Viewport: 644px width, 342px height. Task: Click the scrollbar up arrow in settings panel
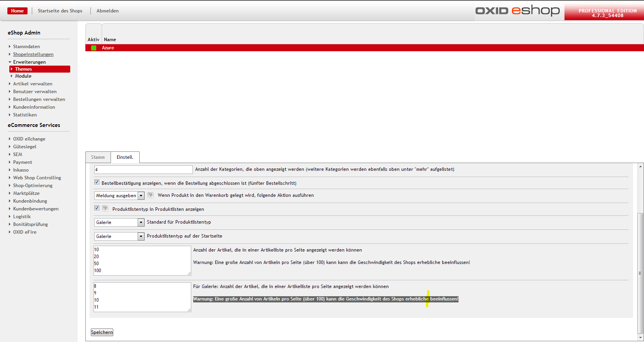point(640,167)
